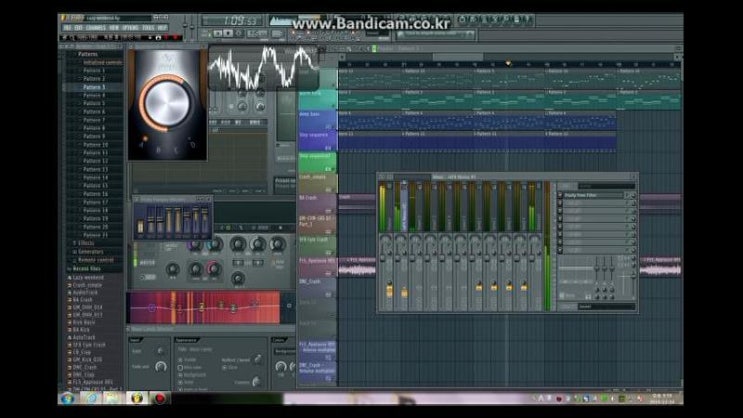Screen dimensions: 743x418
Task: Open the FILE menu in the menu bar
Action: tap(67, 28)
